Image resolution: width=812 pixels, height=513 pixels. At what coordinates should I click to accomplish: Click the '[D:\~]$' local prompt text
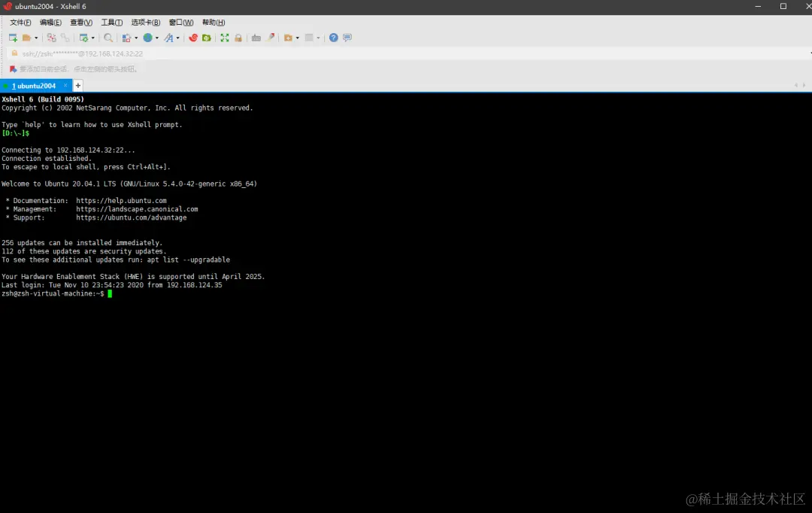pos(15,133)
